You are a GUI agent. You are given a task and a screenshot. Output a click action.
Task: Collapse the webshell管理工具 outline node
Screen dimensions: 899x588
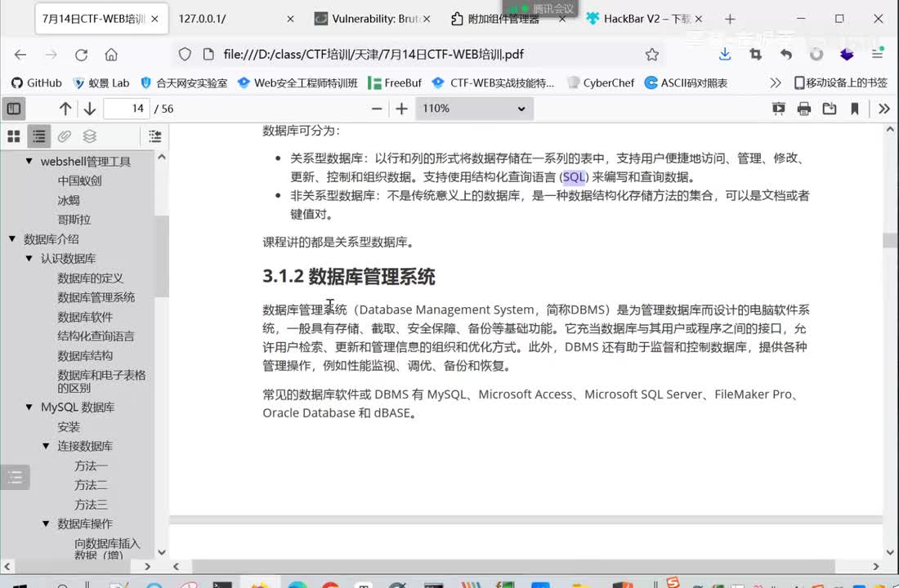29,161
